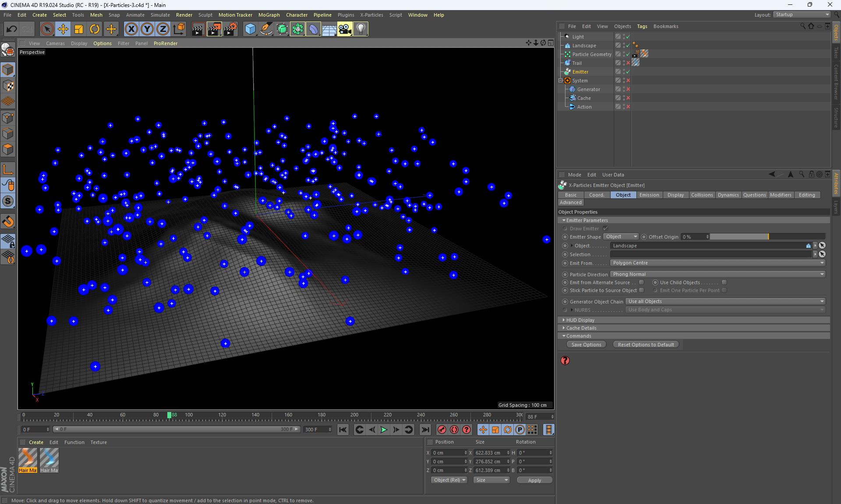The image size is (841, 504).
Task: Toggle the X-axis lock icon
Action: click(131, 29)
